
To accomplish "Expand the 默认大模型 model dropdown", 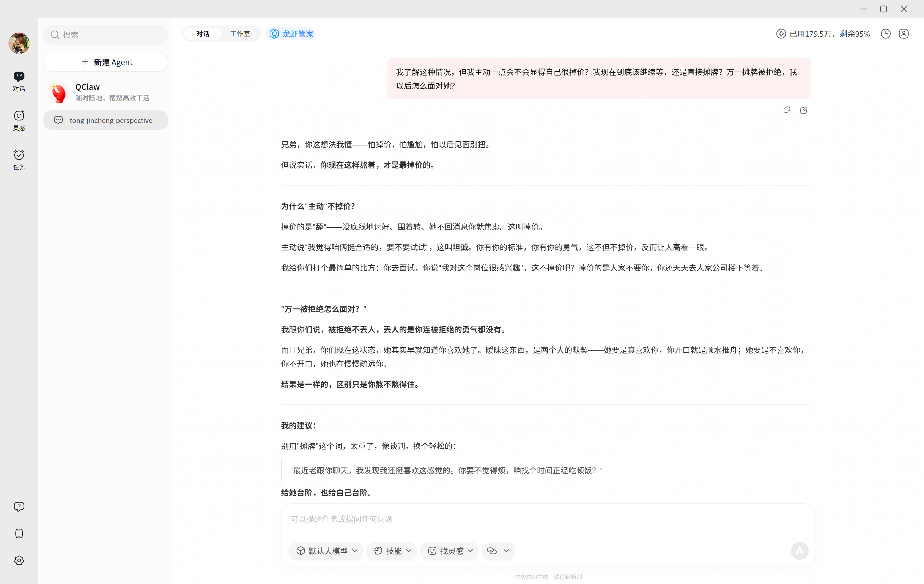I will (x=326, y=551).
